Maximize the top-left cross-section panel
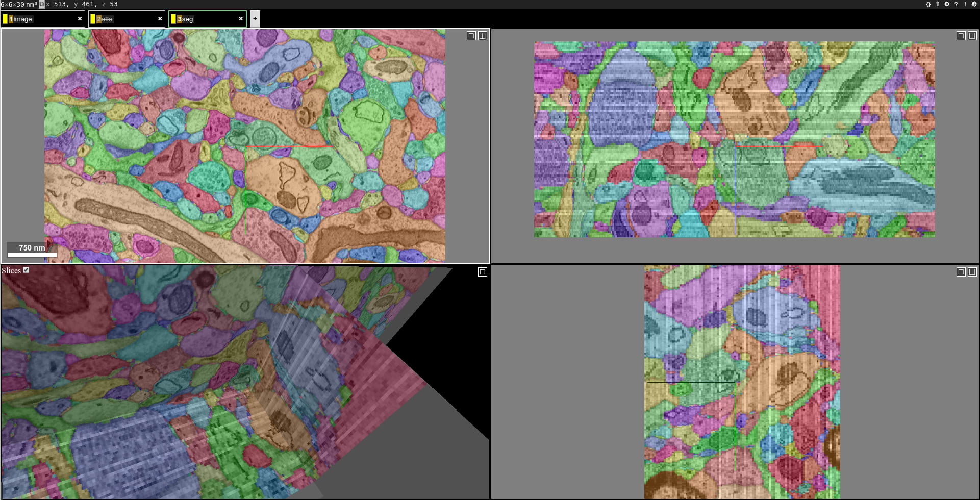This screenshot has height=500, width=980. [x=470, y=36]
